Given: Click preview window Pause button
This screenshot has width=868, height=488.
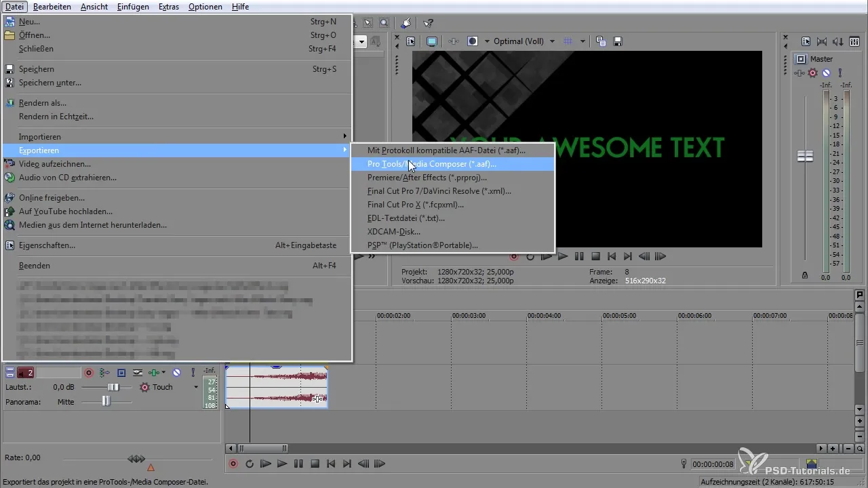Looking at the screenshot, I should tap(579, 256).
